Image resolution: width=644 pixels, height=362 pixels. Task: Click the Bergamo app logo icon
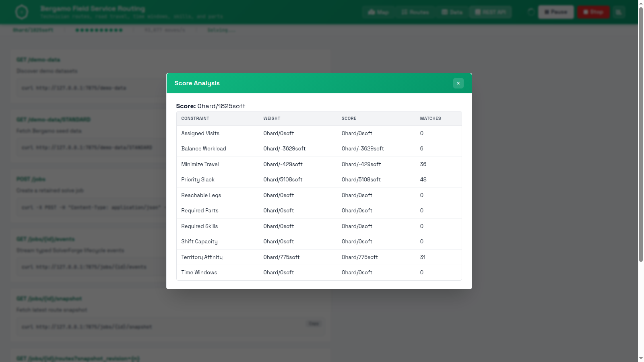(x=22, y=12)
